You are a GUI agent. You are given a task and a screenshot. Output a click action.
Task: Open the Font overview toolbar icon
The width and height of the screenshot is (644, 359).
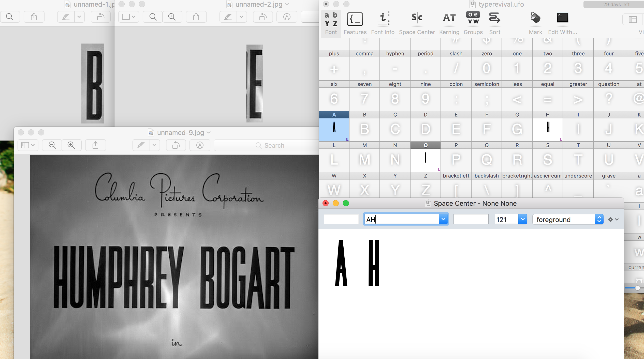pos(331,23)
